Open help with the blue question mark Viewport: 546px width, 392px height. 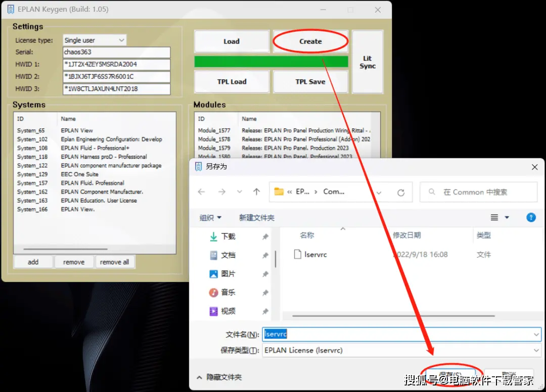coord(531,217)
